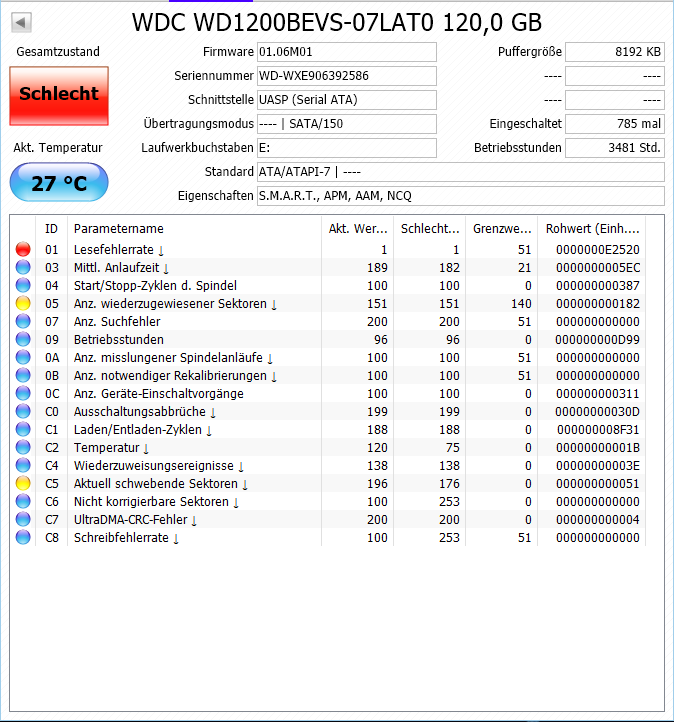The image size is (674, 722).
Task: Click status icon for misslungener Spindelanläufe
Action: [23, 357]
